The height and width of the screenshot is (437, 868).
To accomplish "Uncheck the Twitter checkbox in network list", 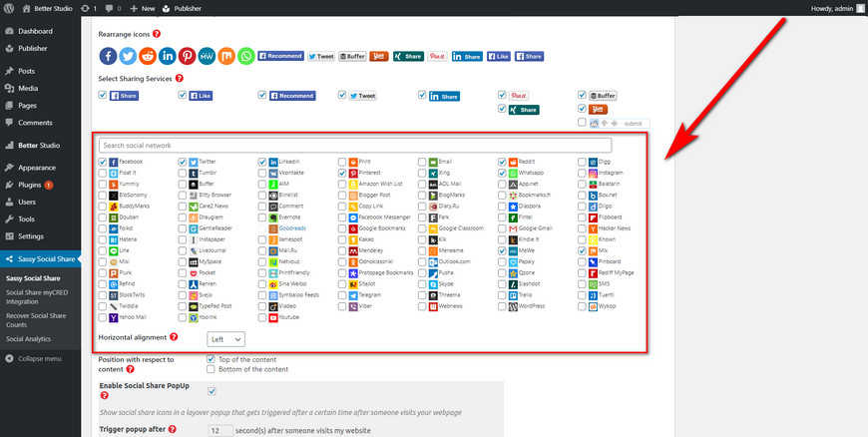I will (183, 162).
